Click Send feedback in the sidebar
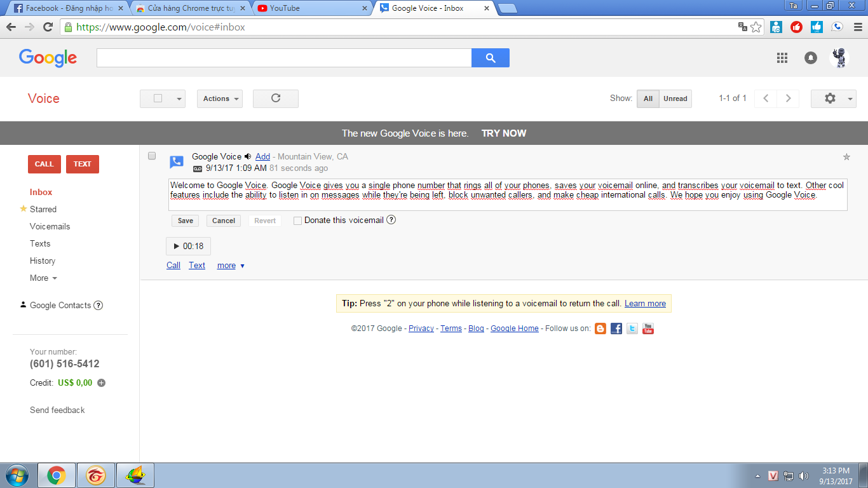 click(x=57, y=410)
